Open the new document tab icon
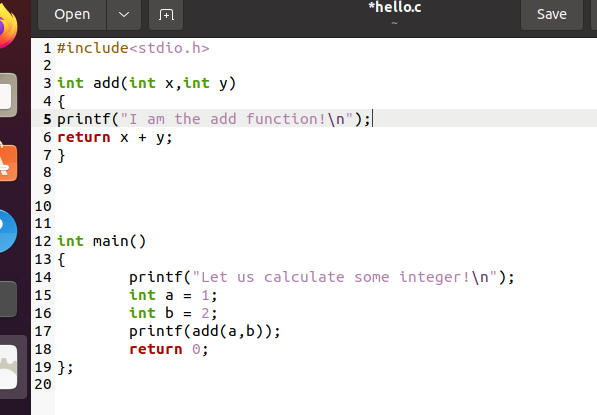This screenshot has width=597, height=415. pyautogui.click(x=166, y=14)
